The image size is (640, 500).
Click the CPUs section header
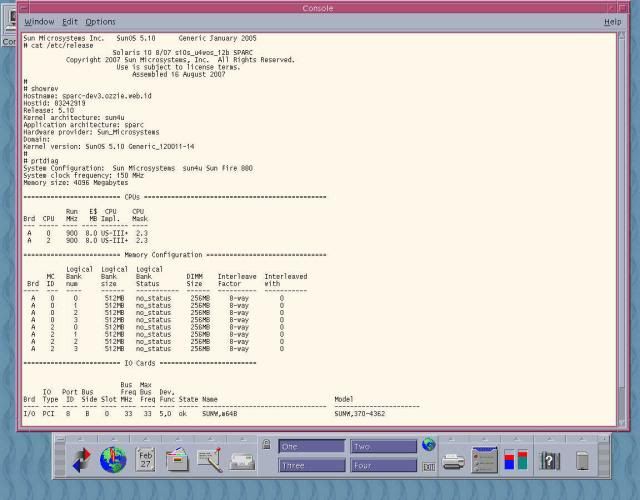click(132, 197)
